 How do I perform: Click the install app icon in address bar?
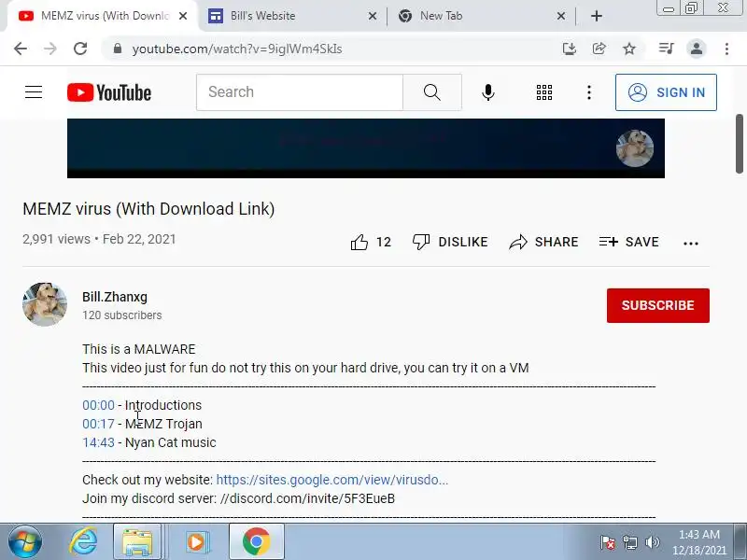pyautogui.click(x=570, y=49)
